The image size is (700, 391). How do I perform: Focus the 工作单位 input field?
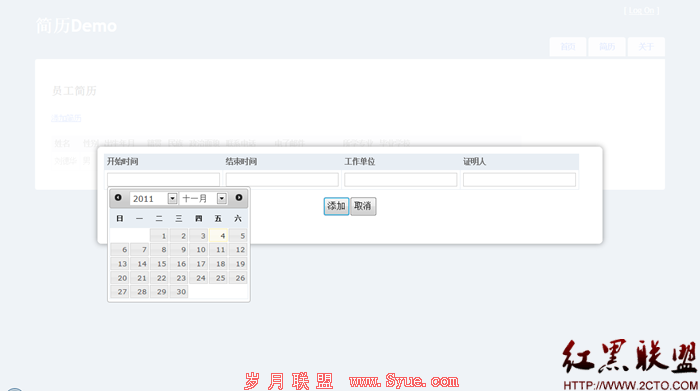point(400,179)
